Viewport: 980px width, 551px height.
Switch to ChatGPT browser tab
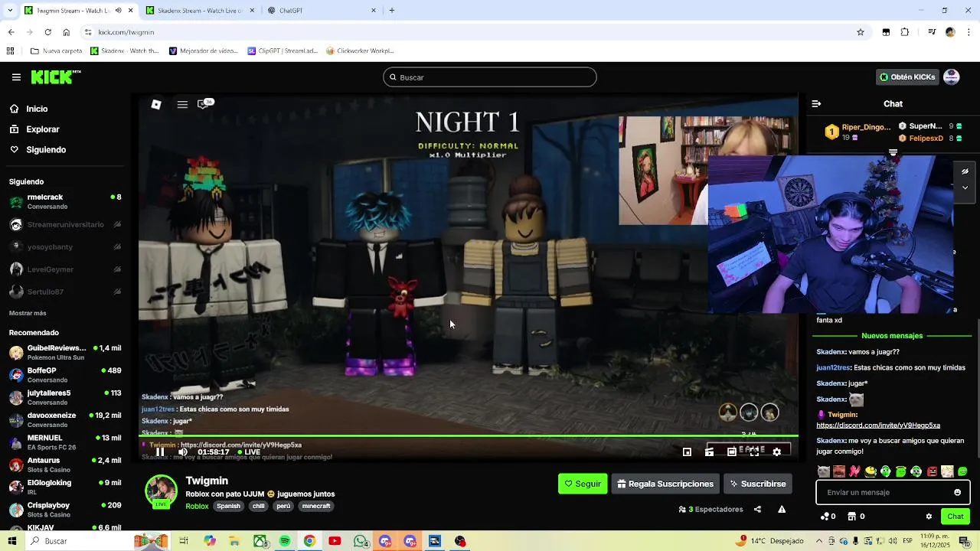[x=322, y=11]
